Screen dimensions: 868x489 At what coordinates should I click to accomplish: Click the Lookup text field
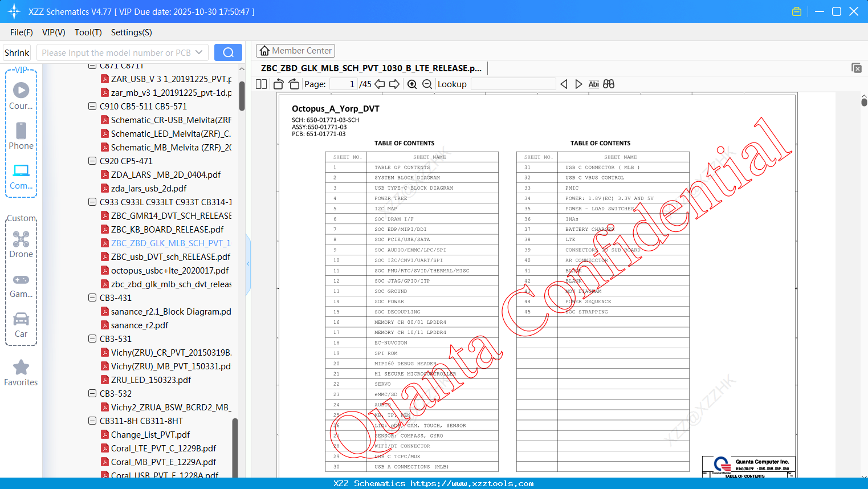pyautogui.click(x=513, y=84)
